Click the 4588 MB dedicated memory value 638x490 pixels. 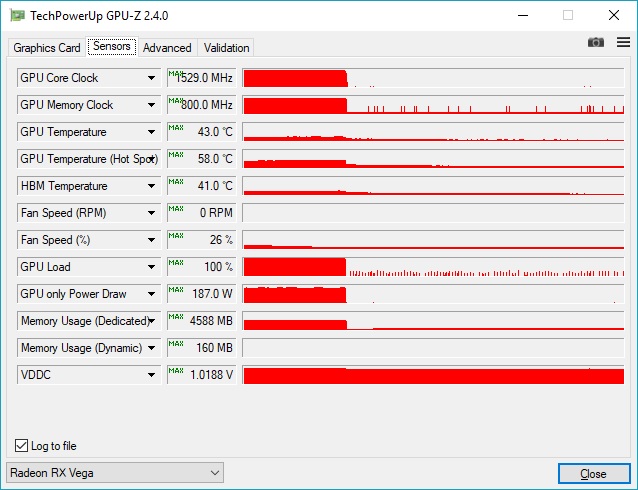tap(201, 321)
